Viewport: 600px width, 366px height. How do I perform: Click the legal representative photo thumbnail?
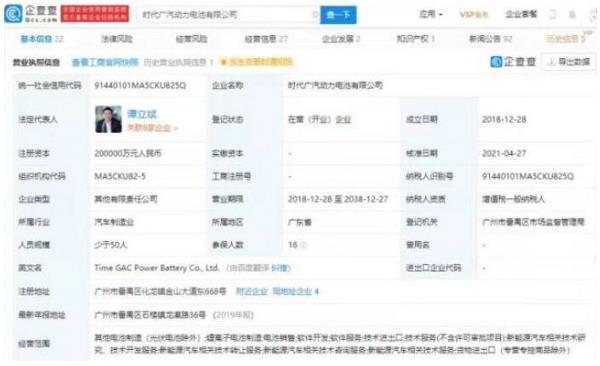[x=108, y=119]
